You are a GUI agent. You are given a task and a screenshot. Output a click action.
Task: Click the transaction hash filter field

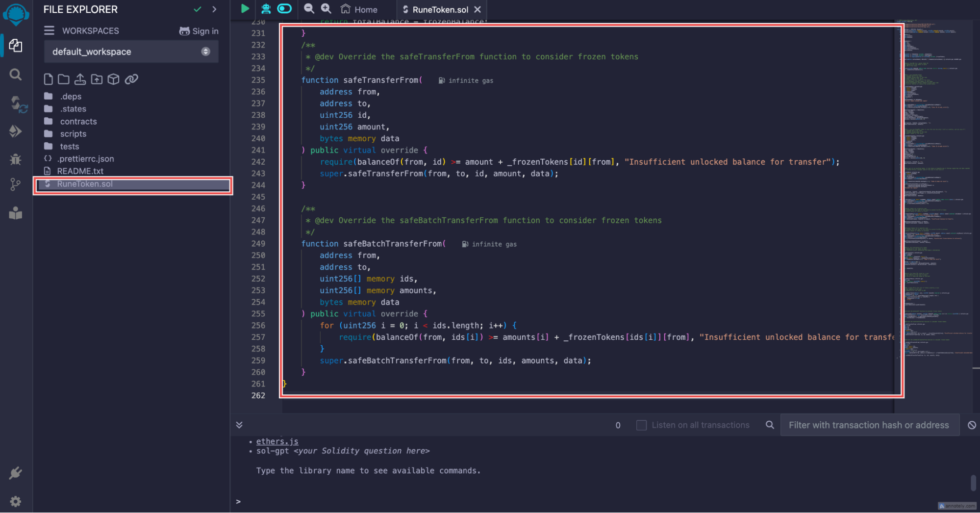point(869,425)
